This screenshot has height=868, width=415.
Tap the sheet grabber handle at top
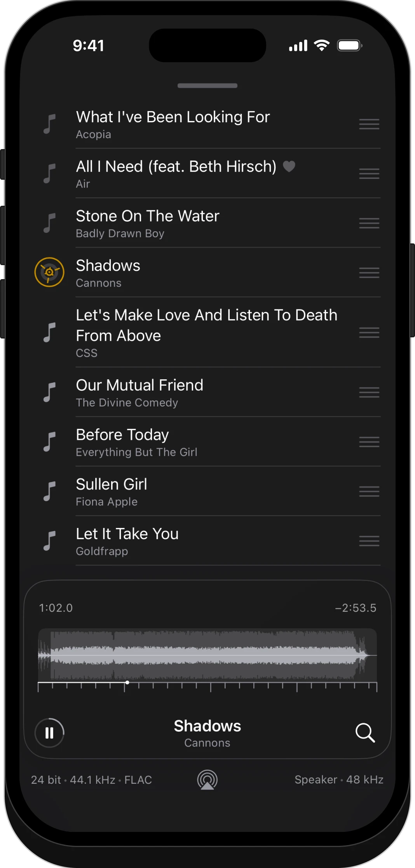pos(207,86)
